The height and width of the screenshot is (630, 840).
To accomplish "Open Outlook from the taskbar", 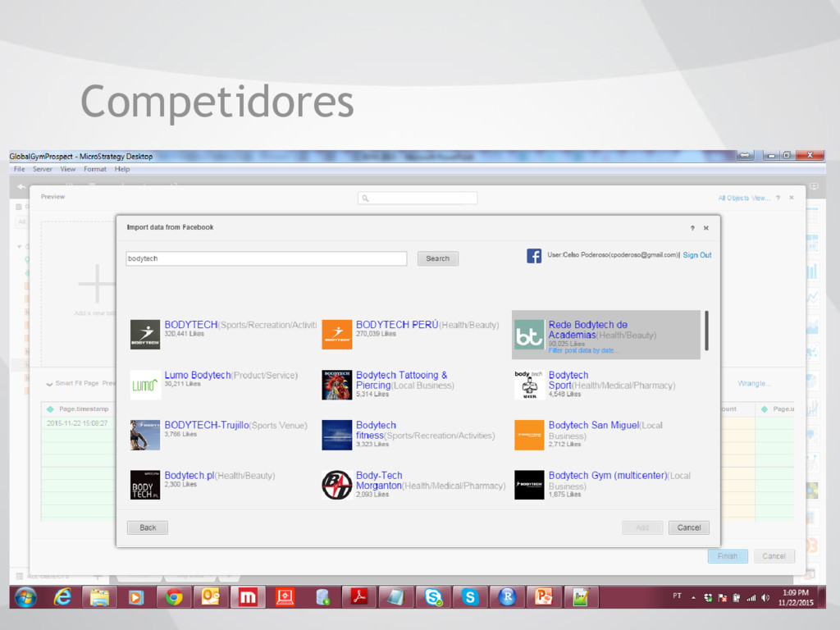I will 211,597.
